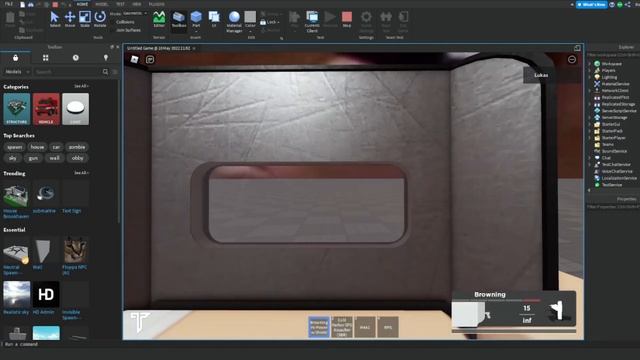The image size is (640, 360).
Task: Switch to the HOME ribbon tab
Action: coord(82,4)
